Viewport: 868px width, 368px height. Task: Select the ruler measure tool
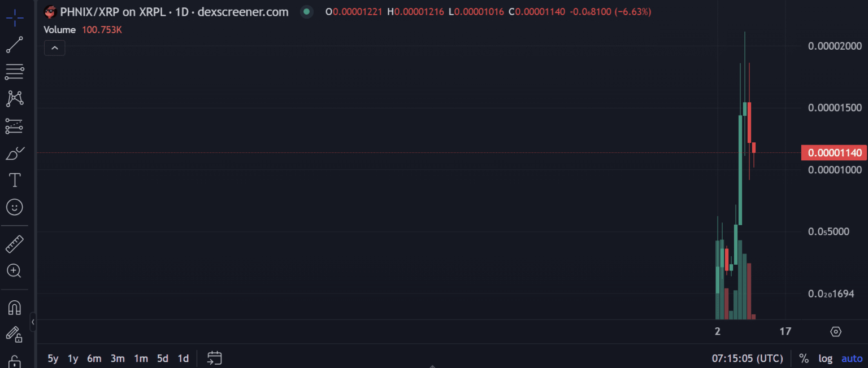click(15, 244)
